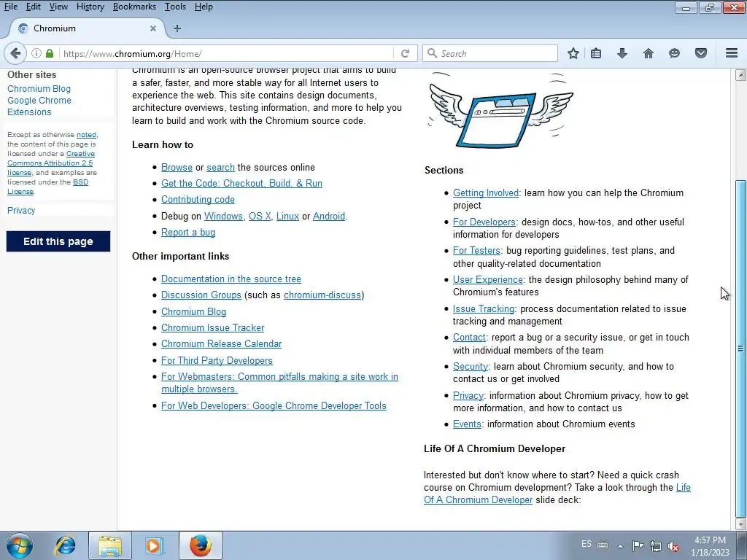Save page to Pocket icon

click(x=701, y=53)
